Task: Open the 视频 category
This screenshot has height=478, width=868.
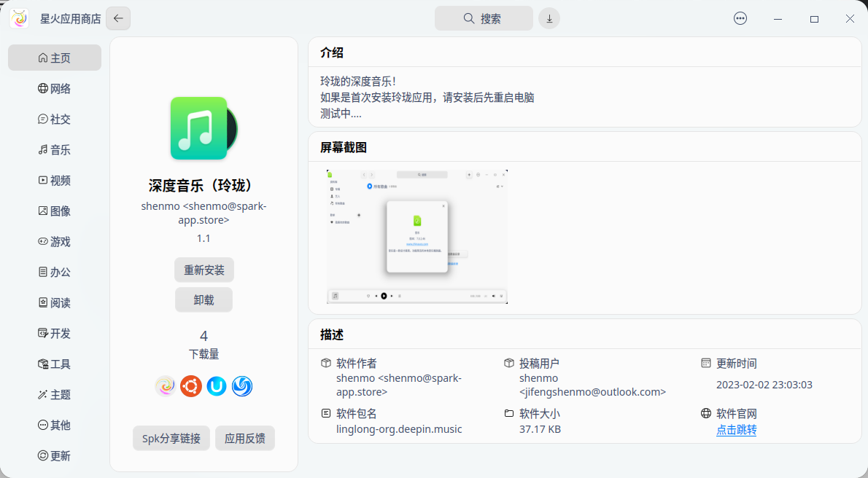Action: 54,181
